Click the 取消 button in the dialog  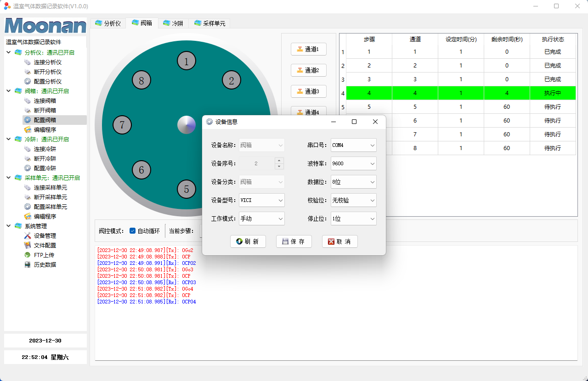(x=340, y=241)
